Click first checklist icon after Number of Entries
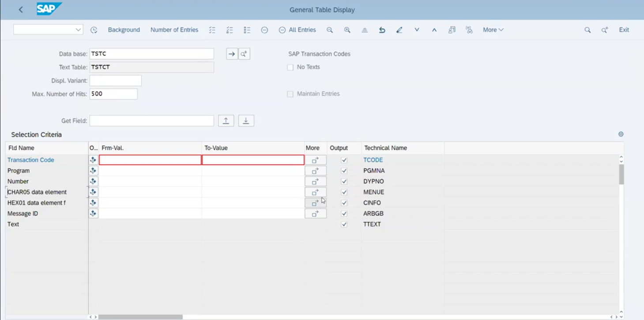The image size is (644, 320). [212, 30]
